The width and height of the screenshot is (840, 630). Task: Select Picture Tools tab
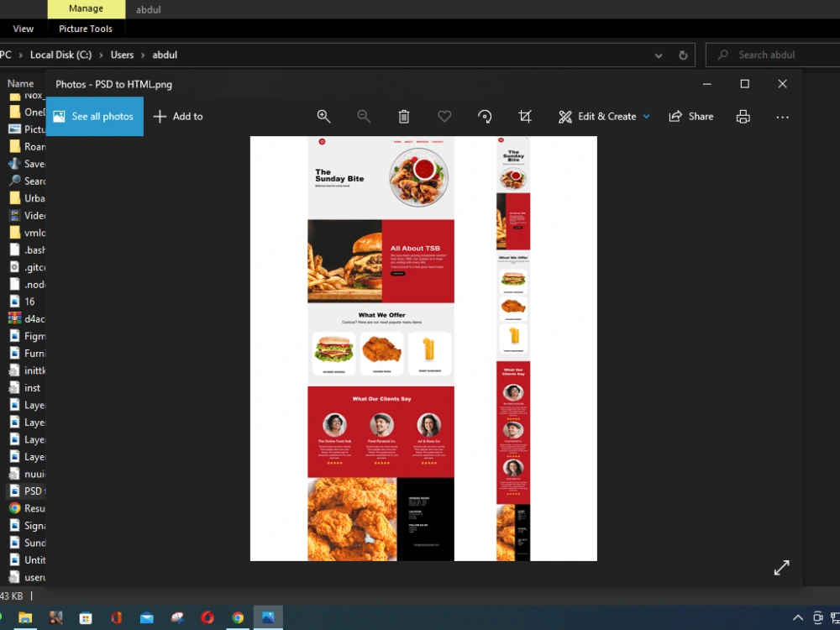click(86, 29)
